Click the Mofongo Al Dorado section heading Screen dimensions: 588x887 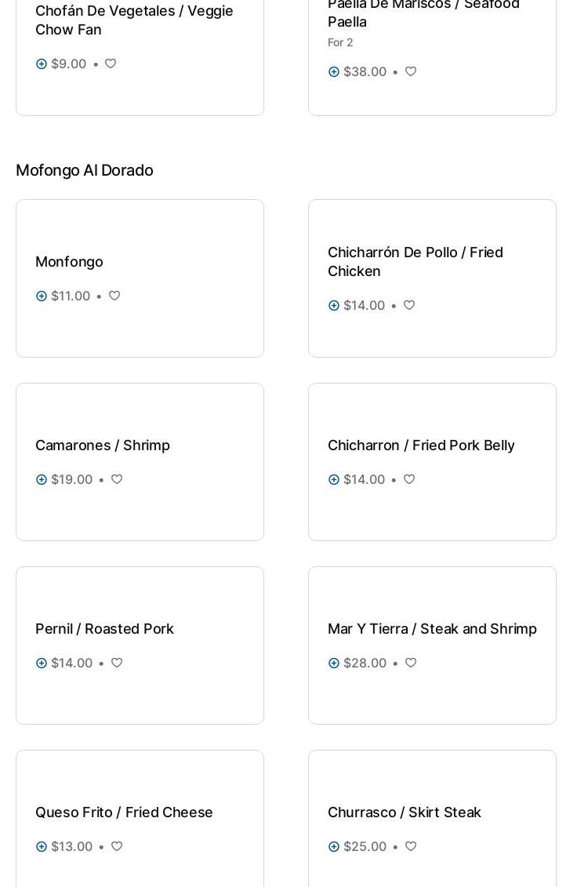pyautogui.click(x=85, y=170)
